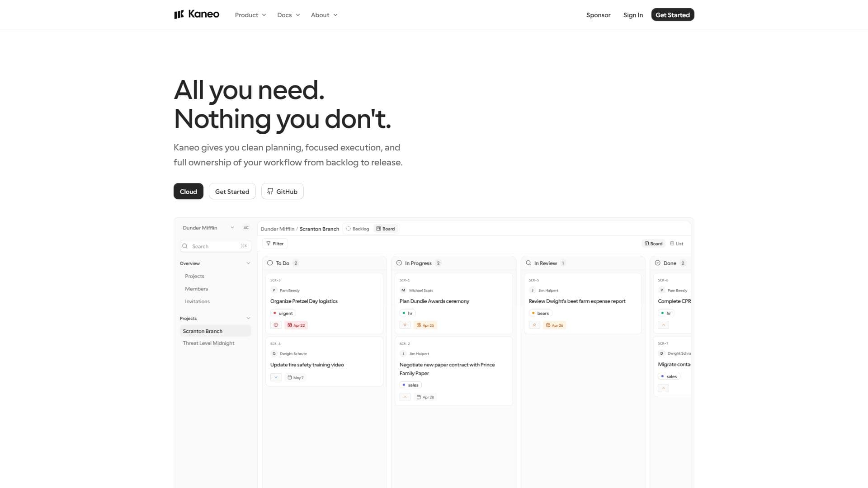Click the high priority icon beside Apr 25
Screen dimensions: 868x488
tap(405, 325)
